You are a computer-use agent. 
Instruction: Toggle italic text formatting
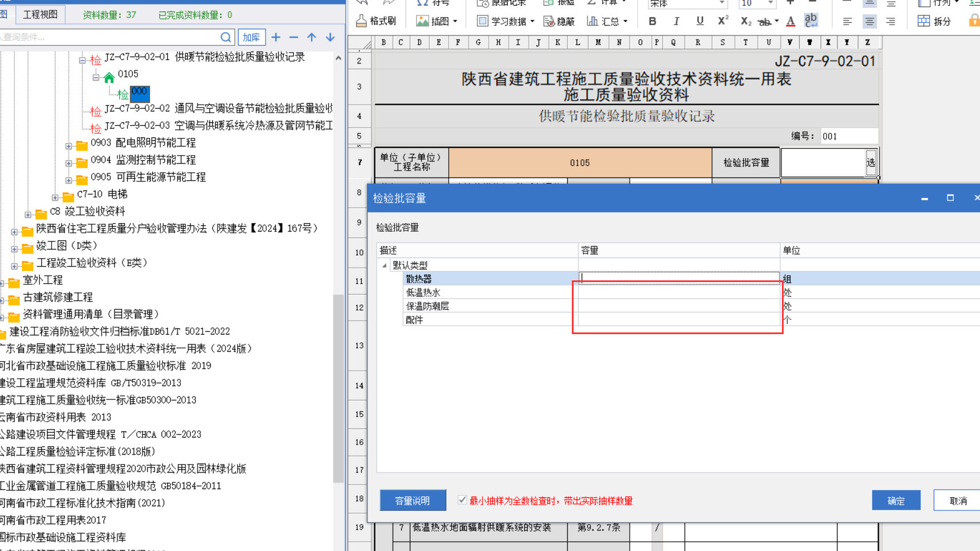(x=676, y=22)
